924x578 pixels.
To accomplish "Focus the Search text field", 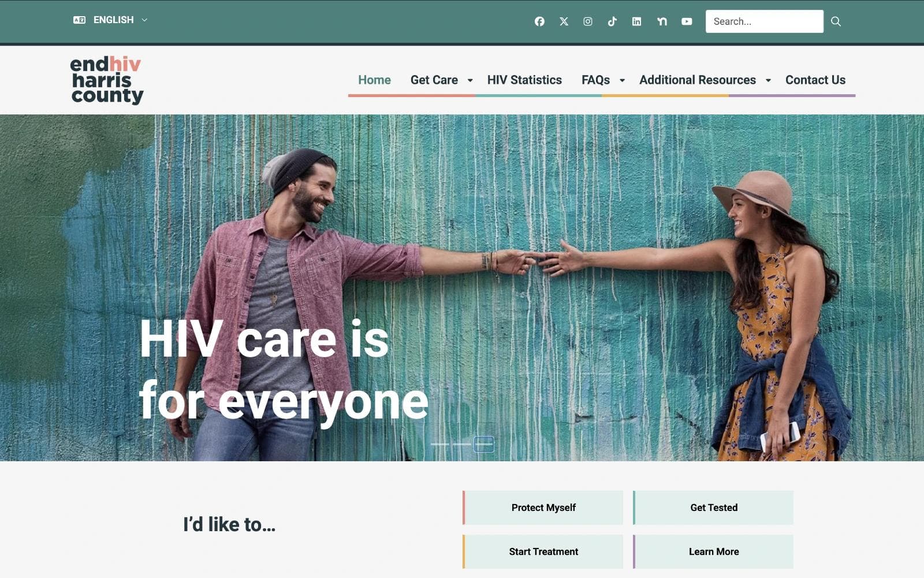I will (764, 21).
